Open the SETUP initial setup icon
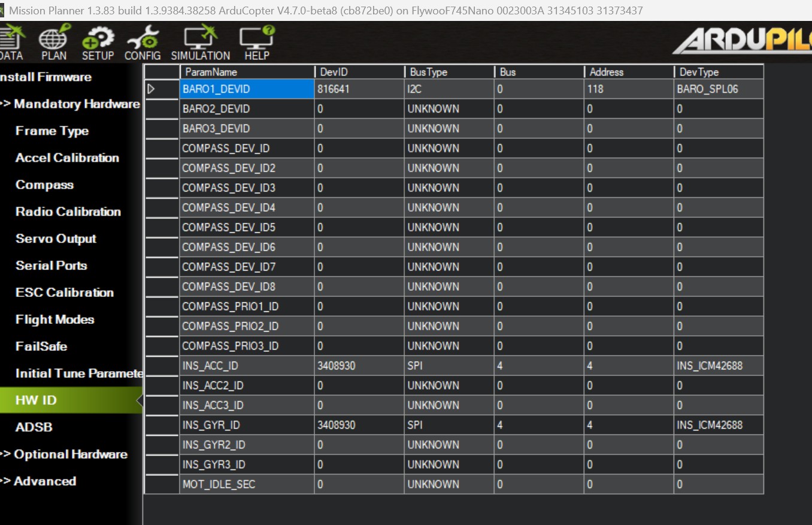 [x=98, y=43]
